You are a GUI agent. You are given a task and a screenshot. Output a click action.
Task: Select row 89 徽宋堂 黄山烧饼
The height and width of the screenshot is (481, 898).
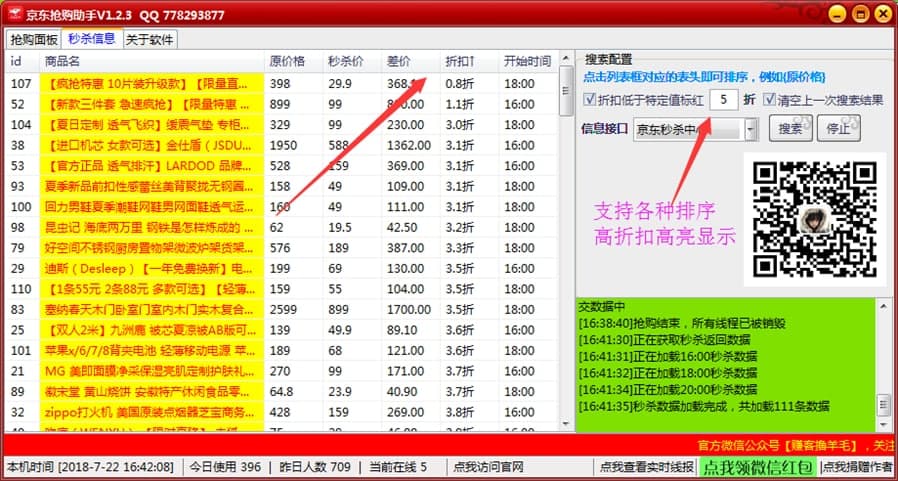click(281, 392)
